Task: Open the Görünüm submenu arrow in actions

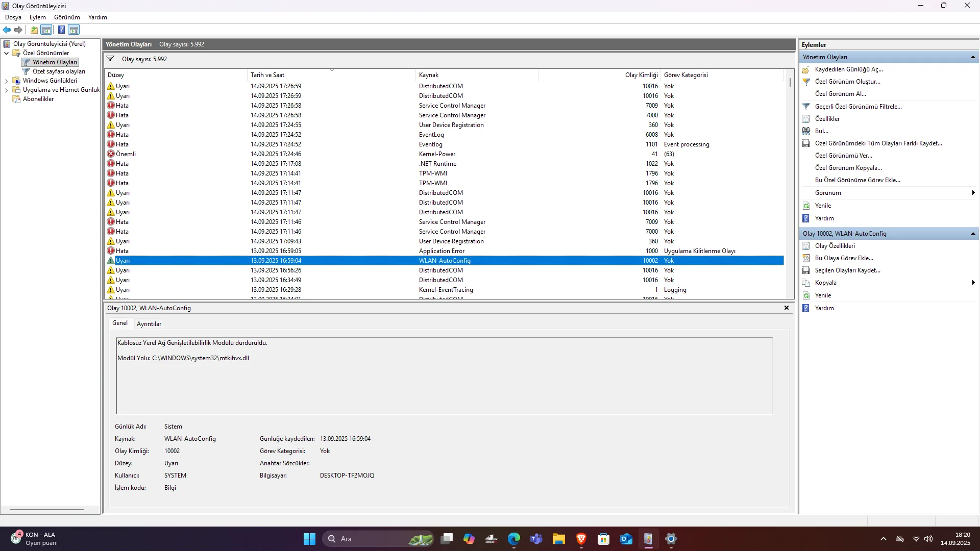Action: click(x=973, y=193)
